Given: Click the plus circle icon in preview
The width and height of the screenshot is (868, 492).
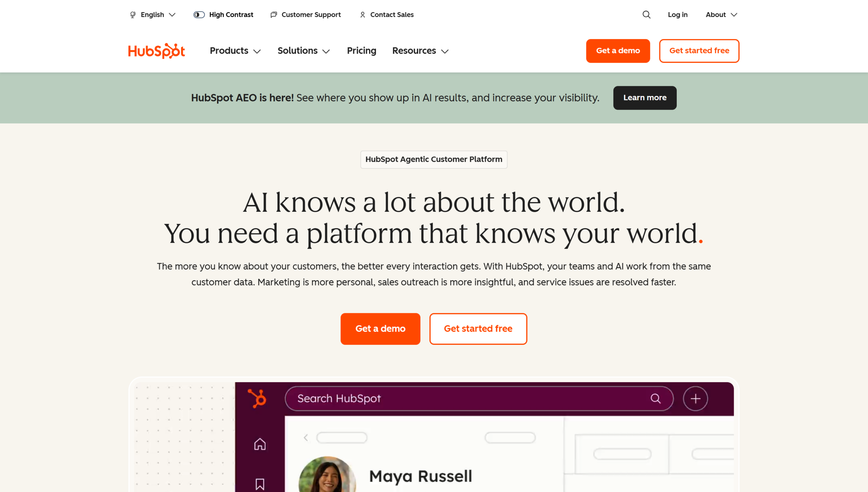Looking at the screenshot, I should point(695,398).
